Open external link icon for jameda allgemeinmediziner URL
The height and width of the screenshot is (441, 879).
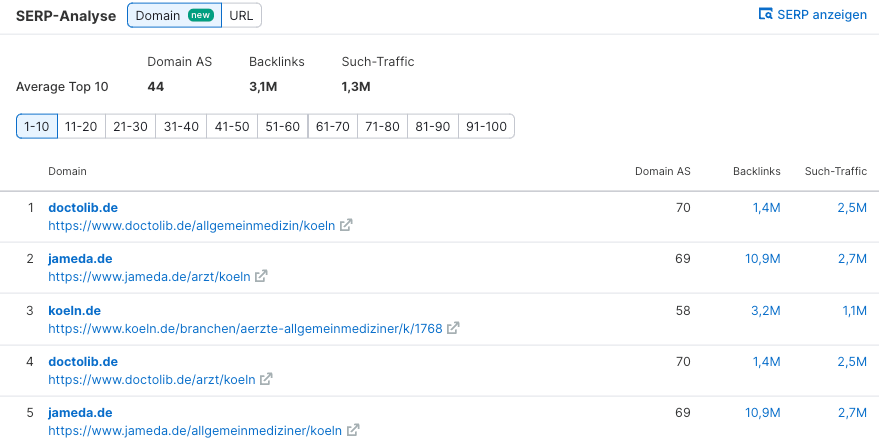[353, 430]
